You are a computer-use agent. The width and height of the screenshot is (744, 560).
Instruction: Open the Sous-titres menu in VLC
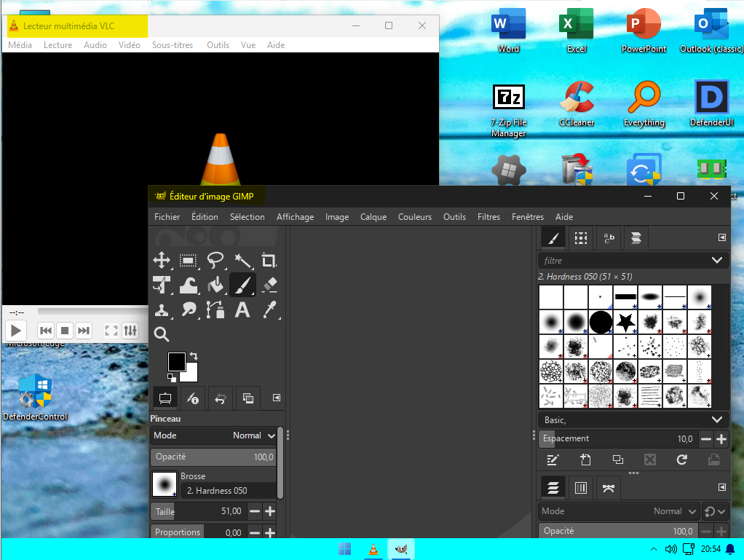[x=173, y=45]
